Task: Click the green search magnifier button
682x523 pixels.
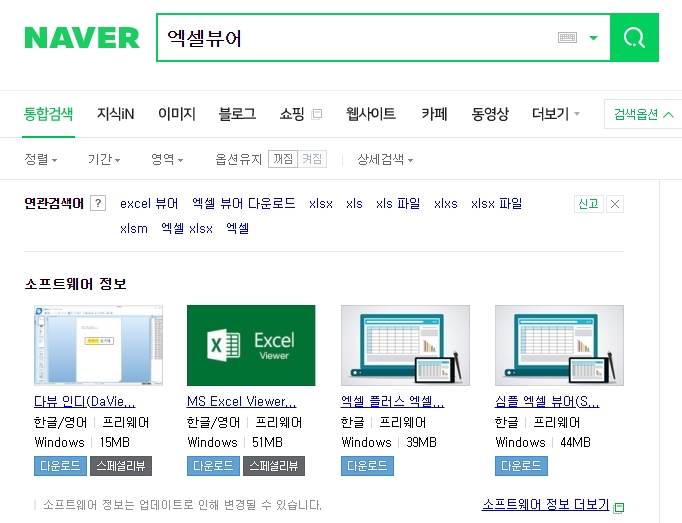Action: 634,37
